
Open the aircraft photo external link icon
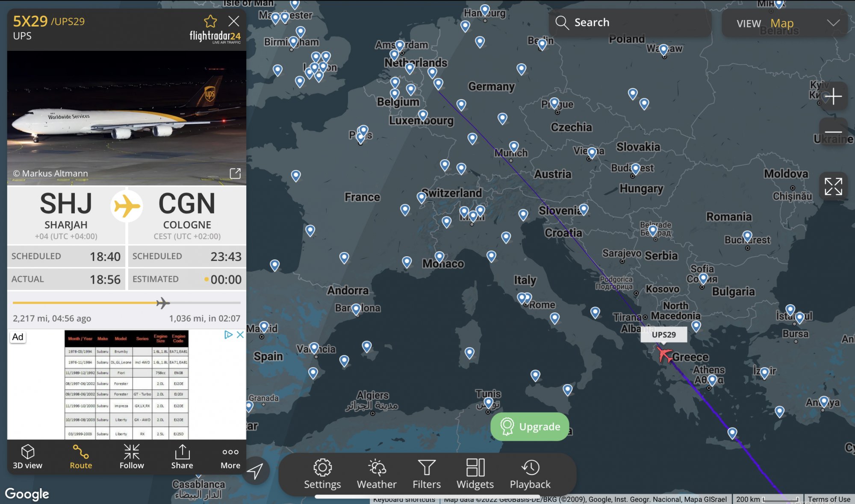235,173
